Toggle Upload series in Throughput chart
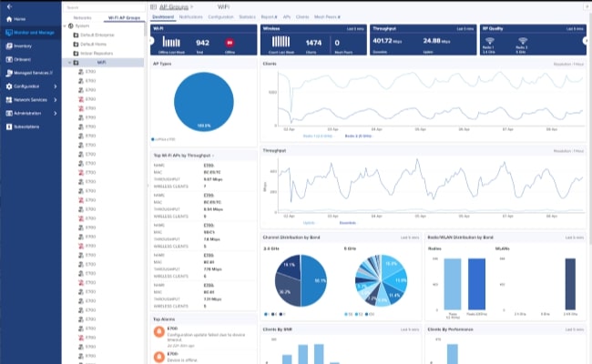 point(309,223)
